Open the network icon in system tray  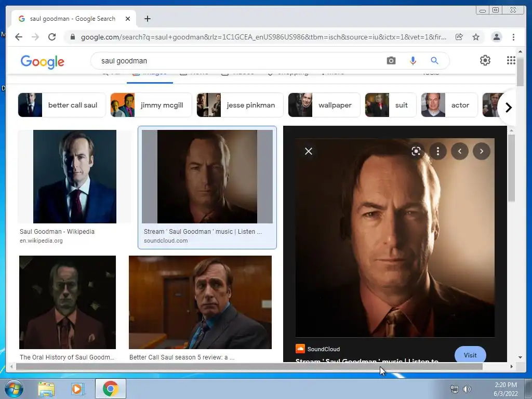click(454, 389)
